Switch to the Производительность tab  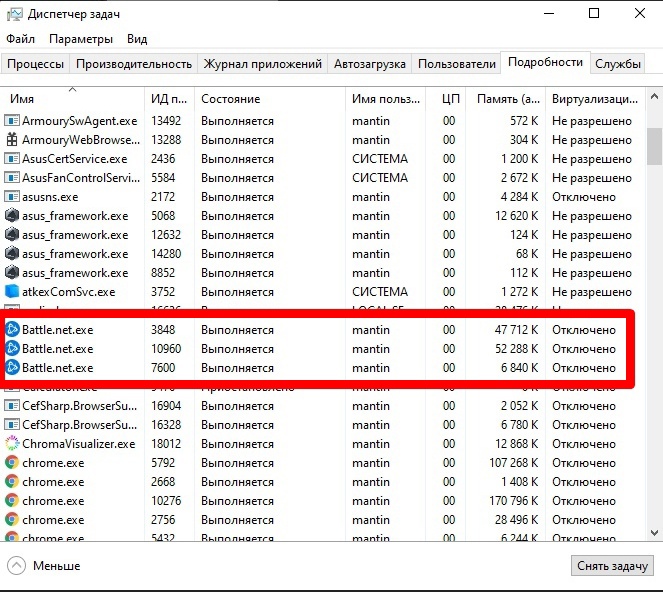[134, 64]
